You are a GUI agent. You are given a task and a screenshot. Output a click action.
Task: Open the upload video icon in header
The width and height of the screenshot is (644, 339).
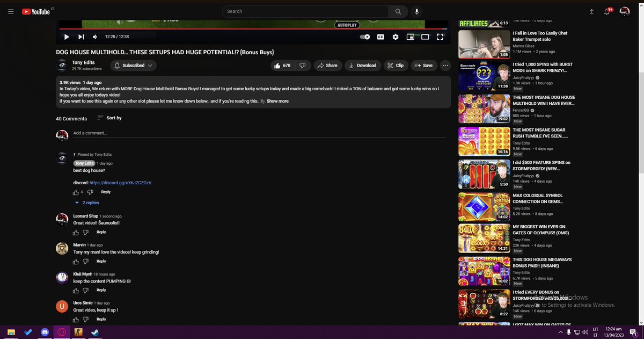click(591, 11)
